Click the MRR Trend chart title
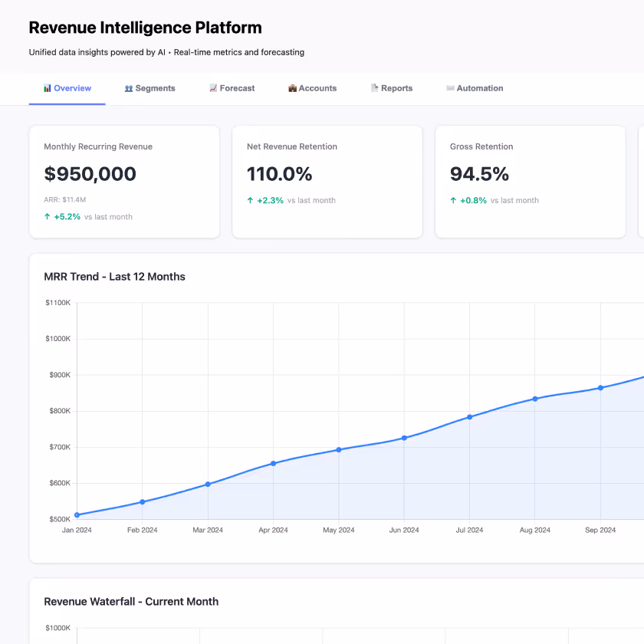 point(114,277)
